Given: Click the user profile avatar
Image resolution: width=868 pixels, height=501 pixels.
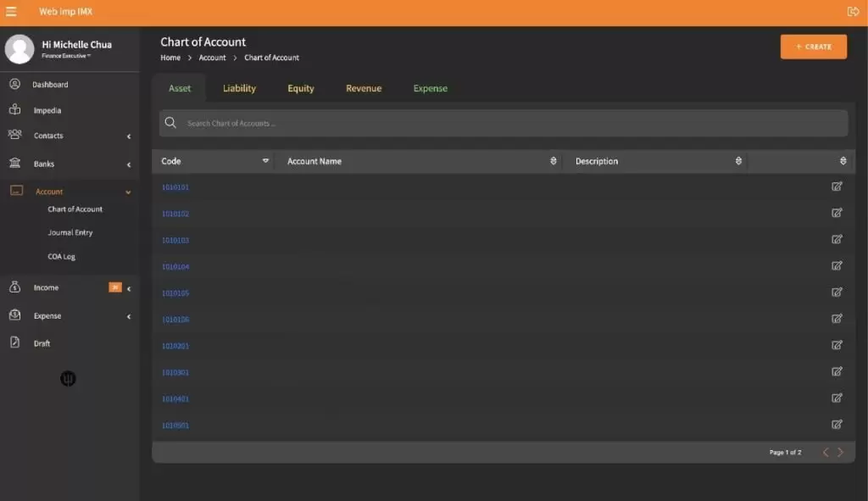Looking at the screenshot, I should pos(19,49).
